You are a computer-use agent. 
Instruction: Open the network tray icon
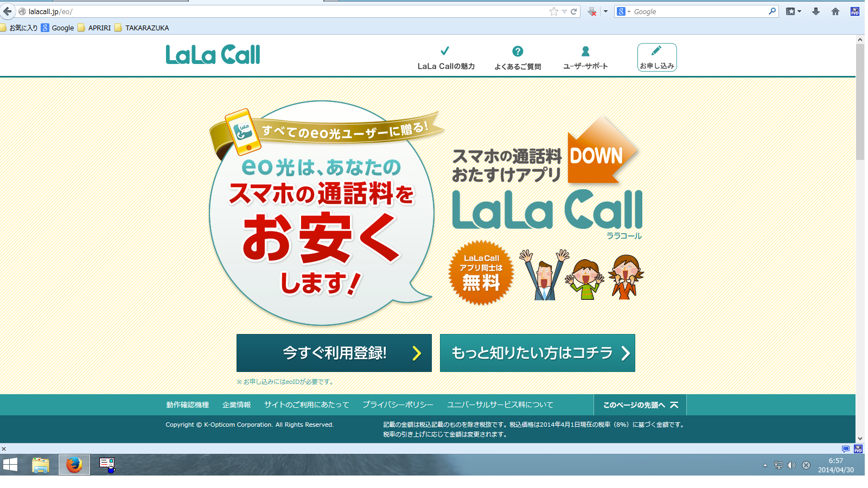778,465
